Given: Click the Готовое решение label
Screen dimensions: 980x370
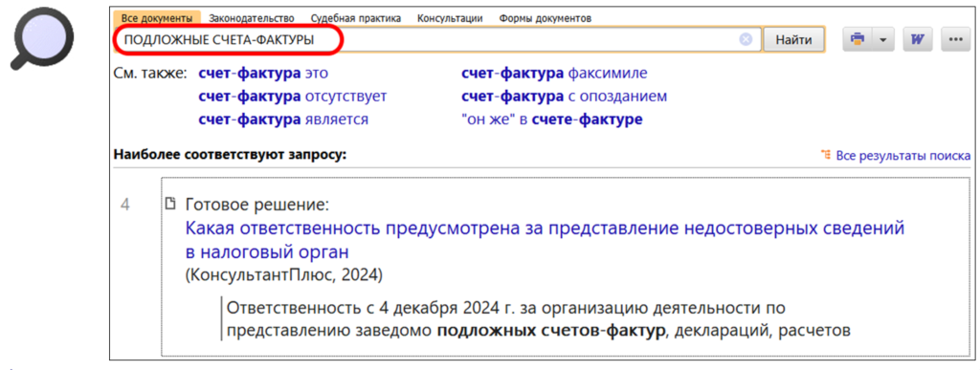Looking at the screenshot, I should point(256,205).
